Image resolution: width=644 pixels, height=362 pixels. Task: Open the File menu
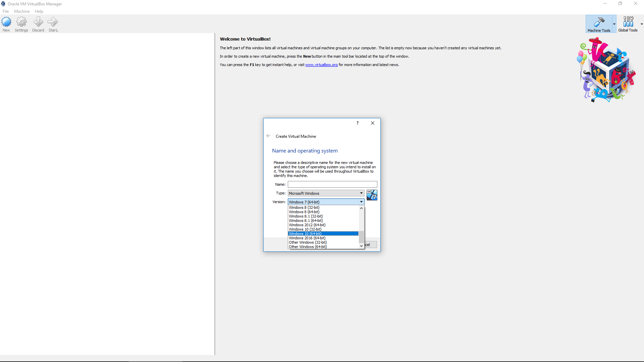point(6,11)
